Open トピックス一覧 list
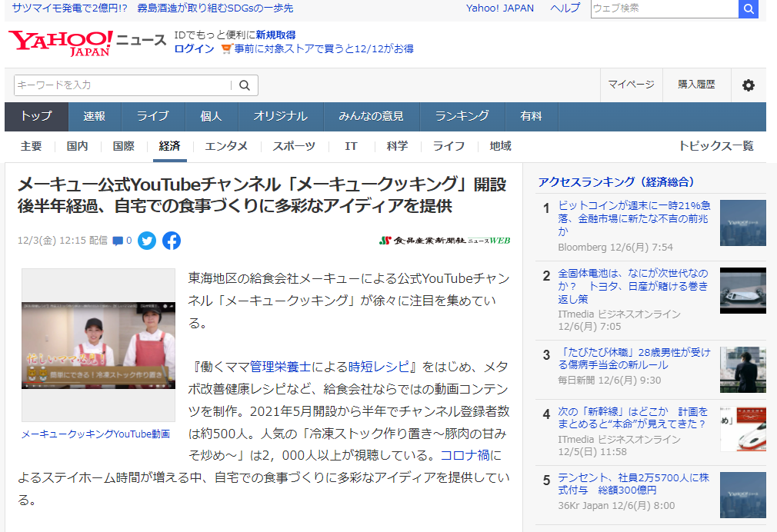777x532 pixels. coord(716,146)
